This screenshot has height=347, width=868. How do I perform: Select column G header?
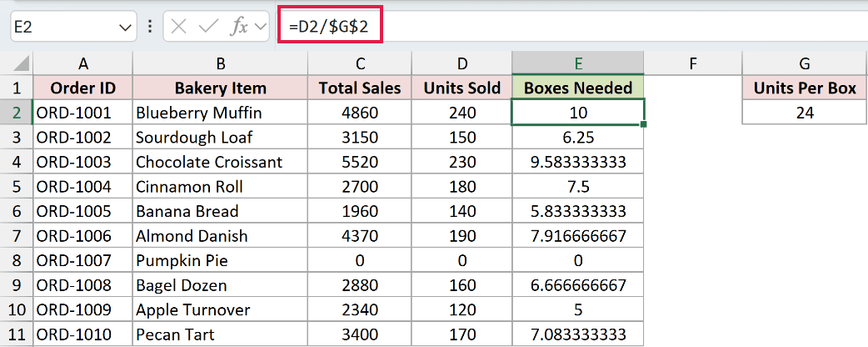click(805, 63)
